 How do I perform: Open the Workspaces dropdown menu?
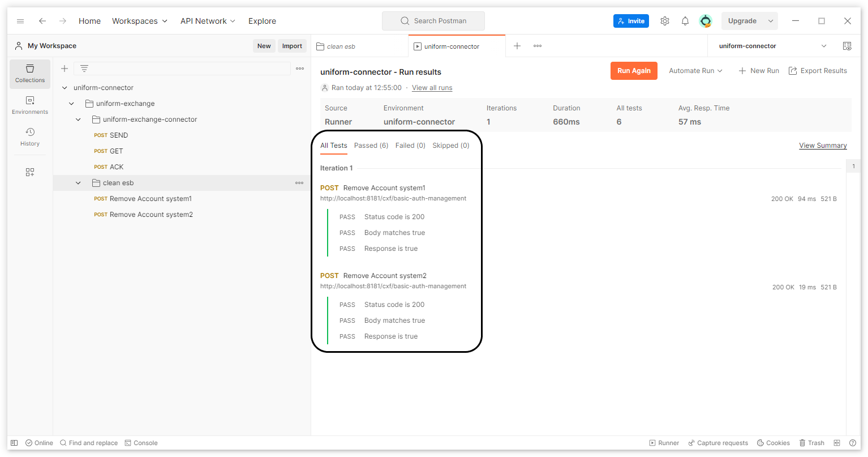[x=139, y=21]
